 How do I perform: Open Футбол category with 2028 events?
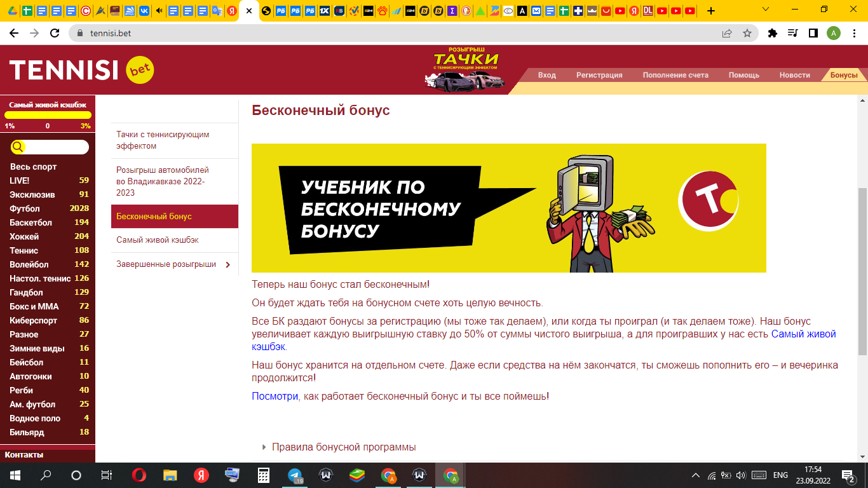click(x=49, y=208)
